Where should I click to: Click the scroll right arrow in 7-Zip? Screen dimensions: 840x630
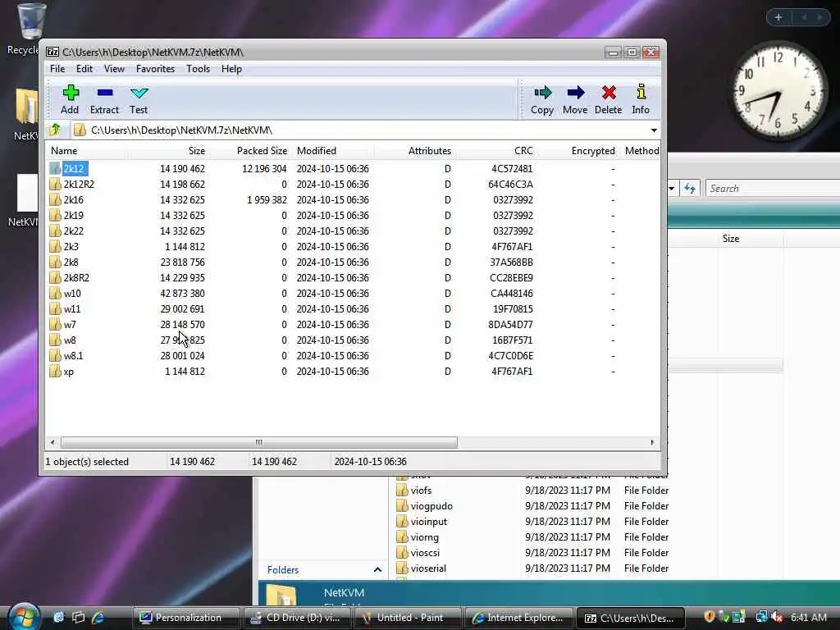coord(652,442)
